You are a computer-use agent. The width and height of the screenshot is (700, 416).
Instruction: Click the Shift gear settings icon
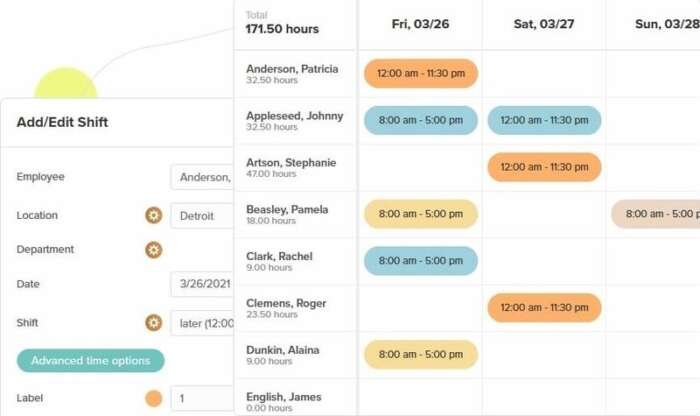(x=154, y=322)
